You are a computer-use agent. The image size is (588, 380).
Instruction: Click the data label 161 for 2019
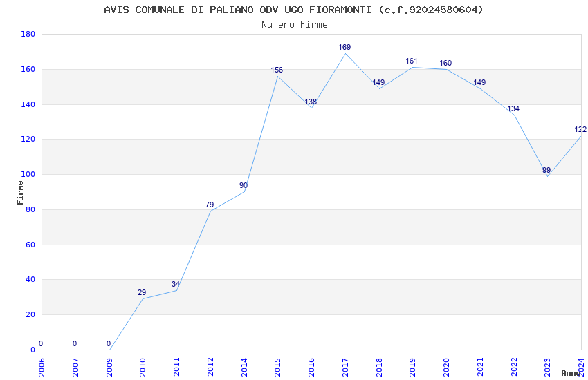(412, 61)
